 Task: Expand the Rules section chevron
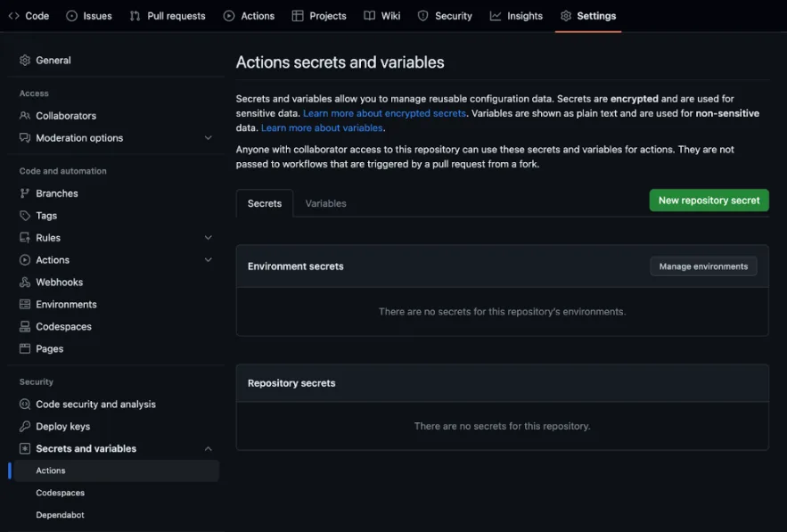pos(209,237)
